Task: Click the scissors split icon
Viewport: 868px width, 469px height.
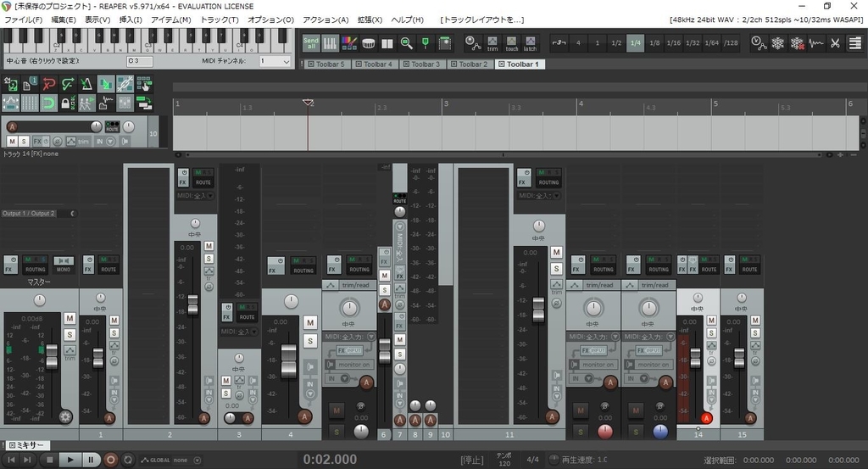Action: (835, 42)
